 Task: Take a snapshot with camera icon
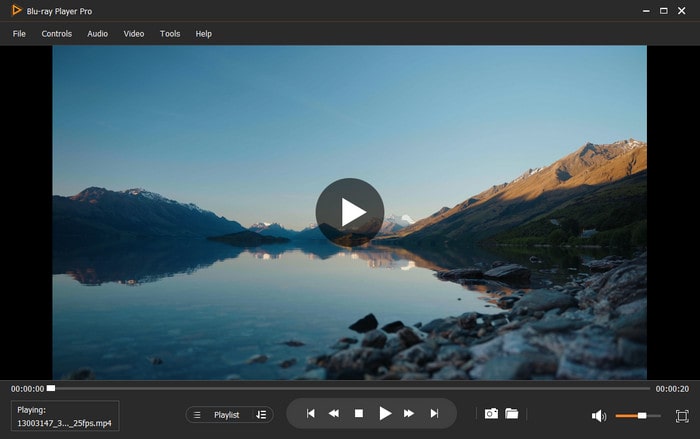[x=491, y=414]
